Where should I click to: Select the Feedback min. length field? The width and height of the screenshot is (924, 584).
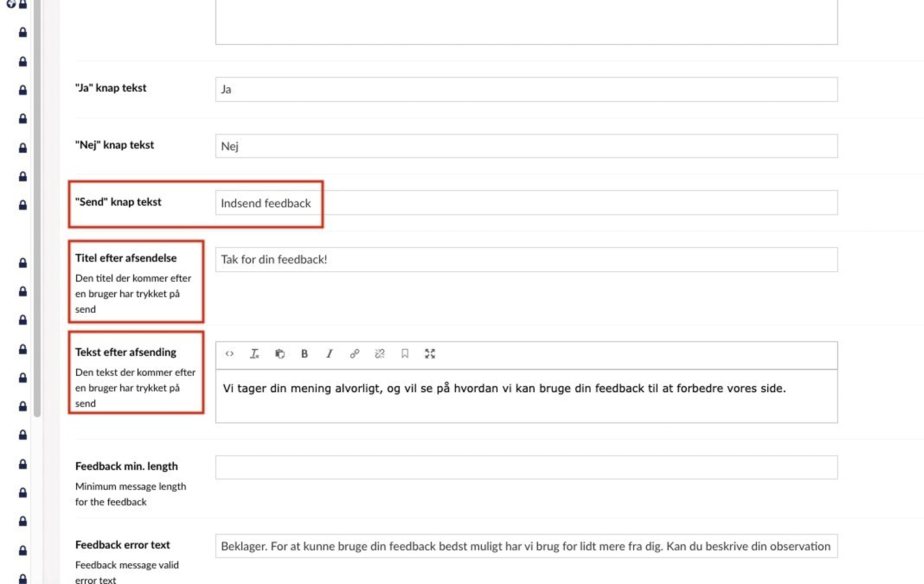[x=526, y=468]
